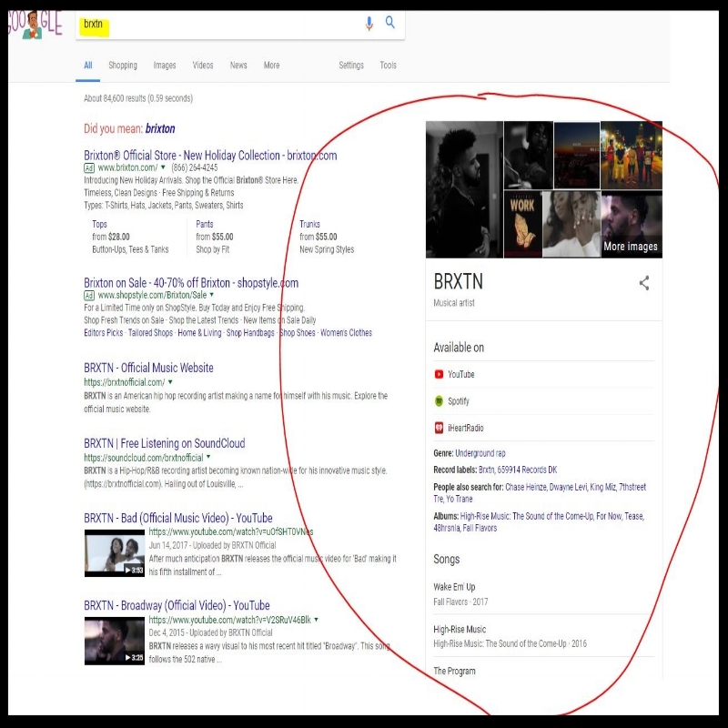Image resolution: width=728 pixels, height=728 pixels.
Task: Switch to the Shopping tab
Action: [x=123, y=65]
